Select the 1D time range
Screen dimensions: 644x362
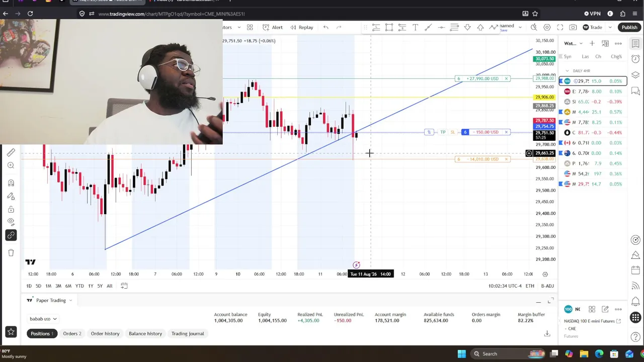click(29, 286)
